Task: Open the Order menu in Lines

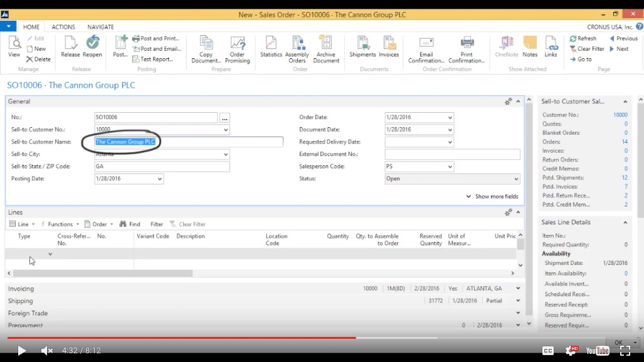Action: coord(98,224)
